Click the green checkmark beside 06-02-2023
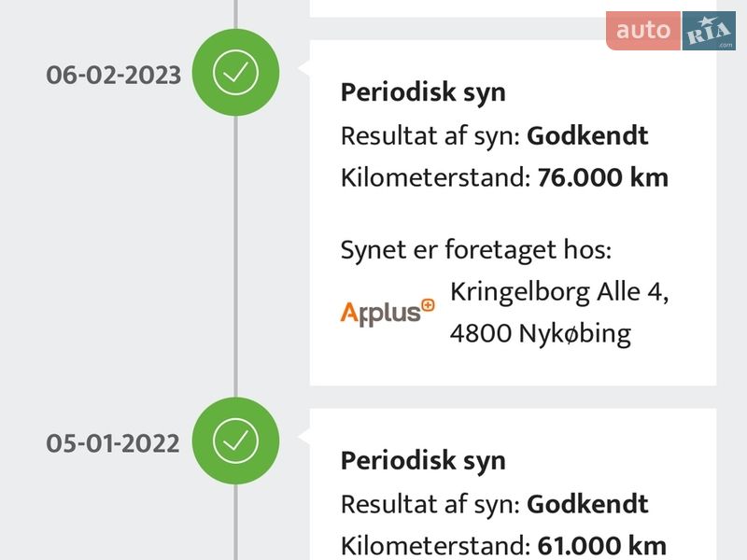 (235, 73)
